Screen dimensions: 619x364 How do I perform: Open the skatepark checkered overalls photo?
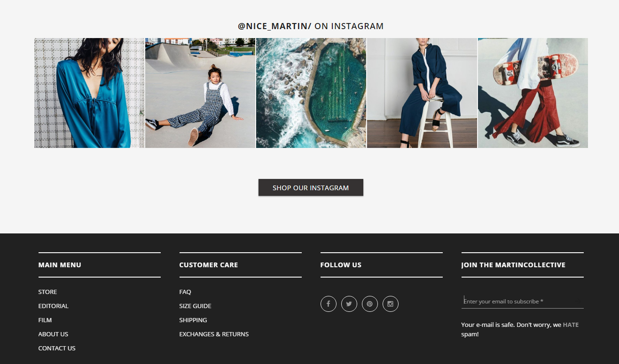point(200,93)
